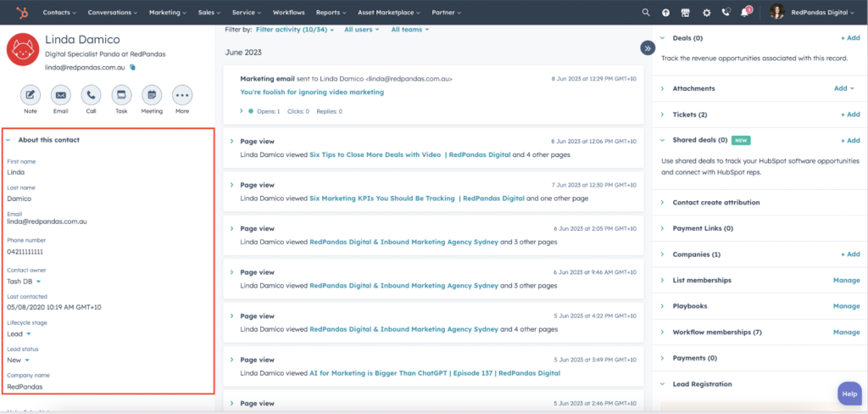Start a Call with the contact
The height and width of the screenshot is (414, 868).
coord(91,95)
